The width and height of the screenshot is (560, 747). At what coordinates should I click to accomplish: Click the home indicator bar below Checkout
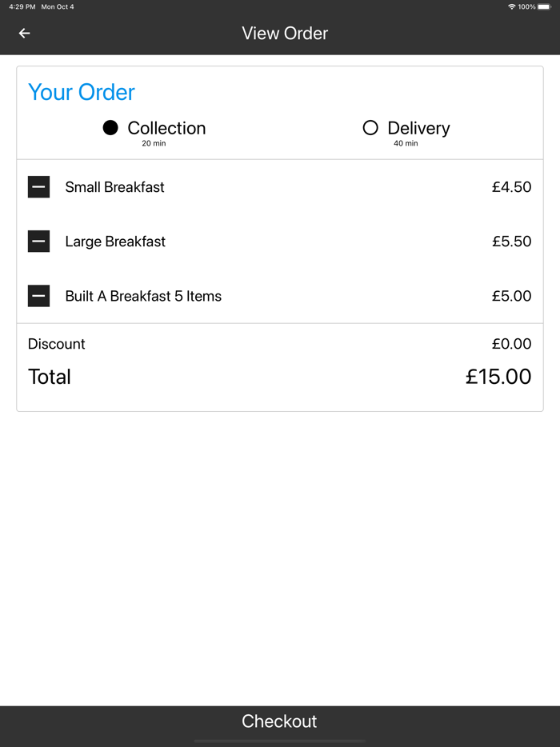tap(280, 741)
